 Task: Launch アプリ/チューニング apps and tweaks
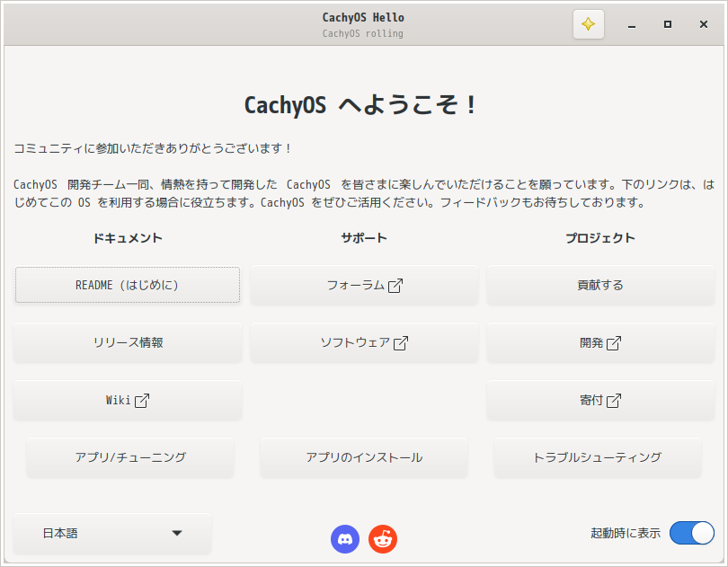point(130,457)
